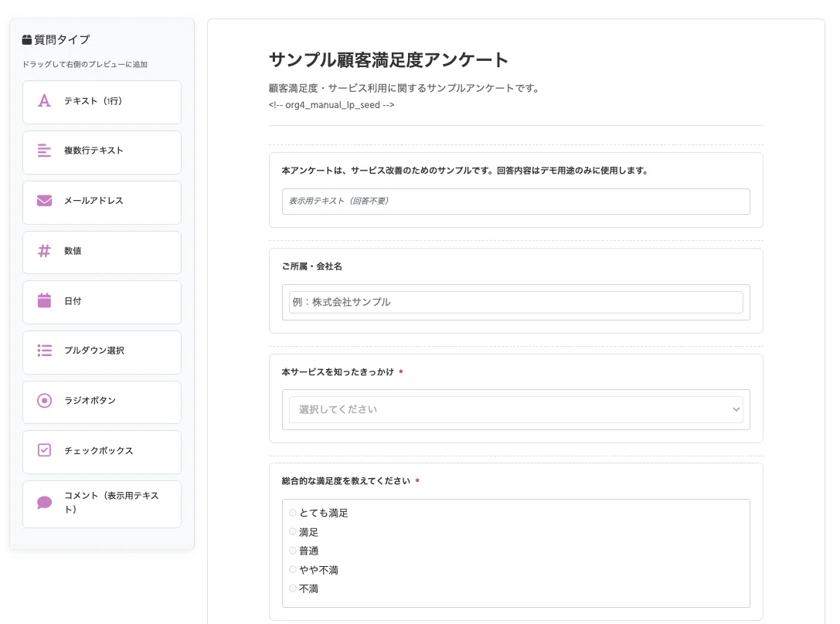This screenshot has height=624, width=840.
Task: Click the letter A single-line text icon
Action: click(x=45, y=100)
